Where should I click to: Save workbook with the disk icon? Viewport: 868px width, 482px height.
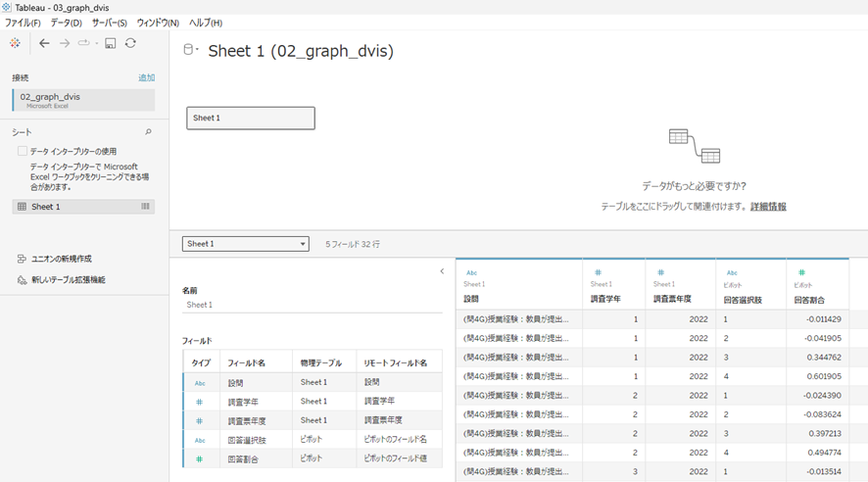pos(110,43)
